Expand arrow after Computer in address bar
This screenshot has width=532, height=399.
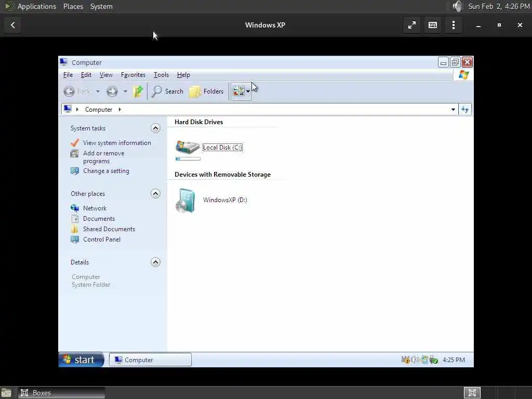point(120,109)
